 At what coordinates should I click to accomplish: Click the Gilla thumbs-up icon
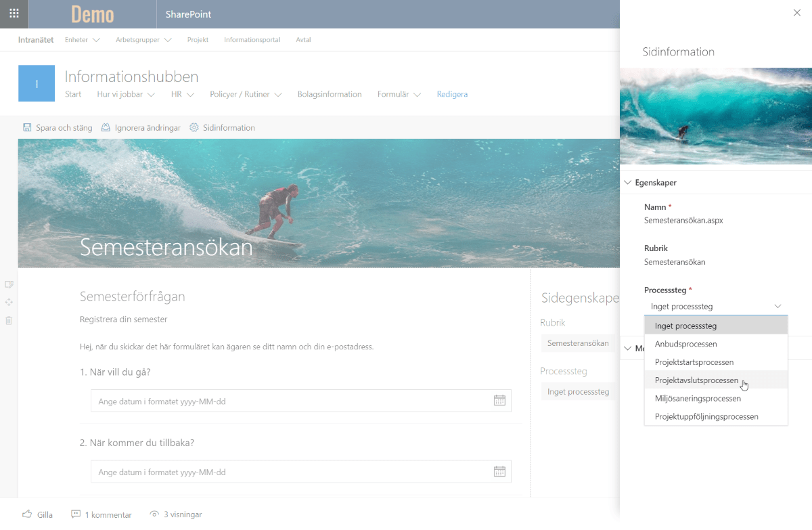[27, 514]
